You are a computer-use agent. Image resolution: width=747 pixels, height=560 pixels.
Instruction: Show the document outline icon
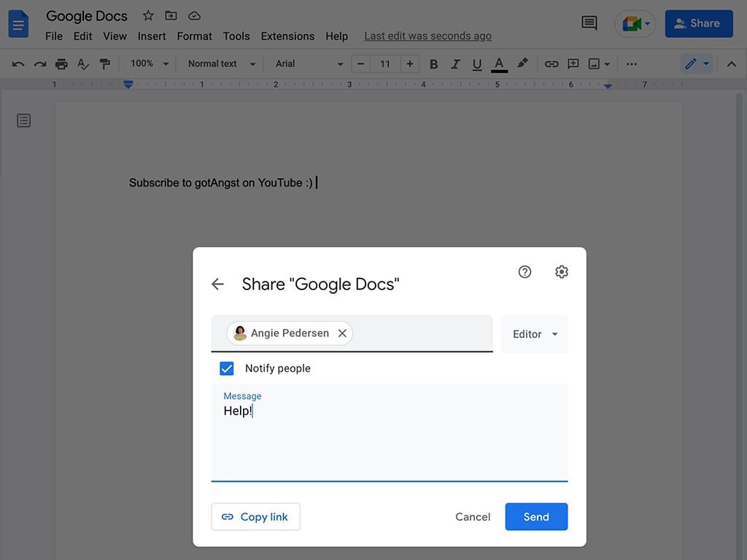pyautogui.click(x=24, y=121)
